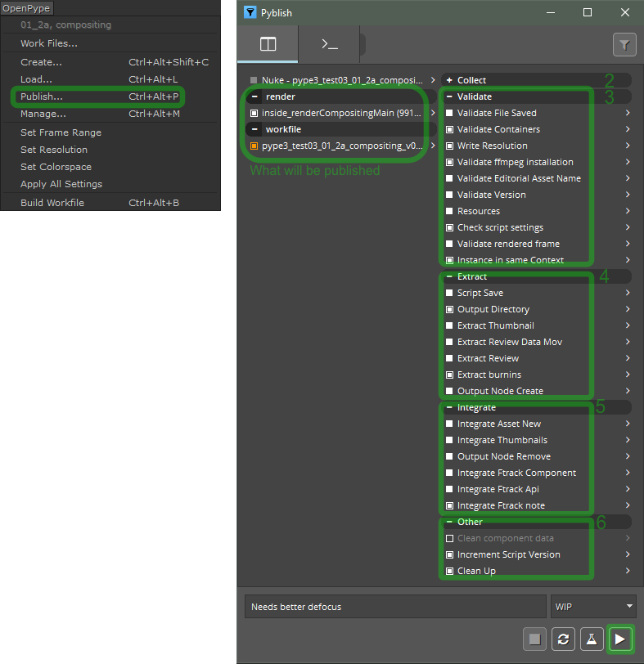Toggle the pype3_test03 workfile instance checkbox

coord(254,146)
